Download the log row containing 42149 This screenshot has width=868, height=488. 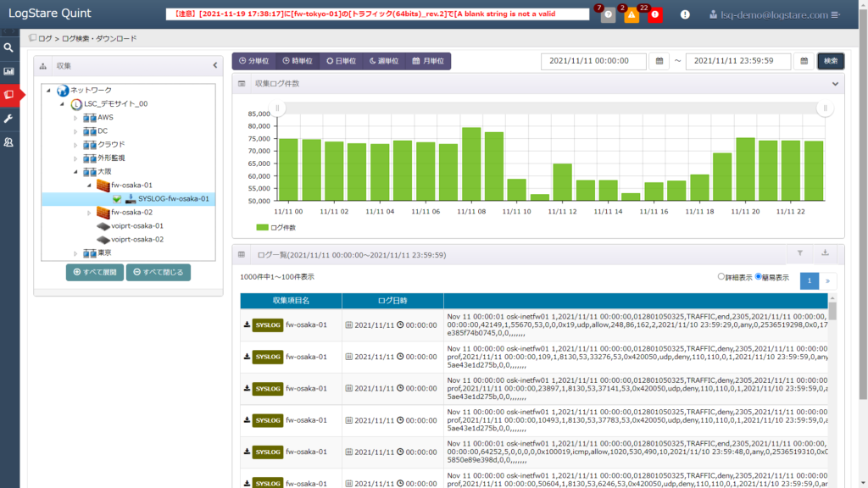coord(247,324)
